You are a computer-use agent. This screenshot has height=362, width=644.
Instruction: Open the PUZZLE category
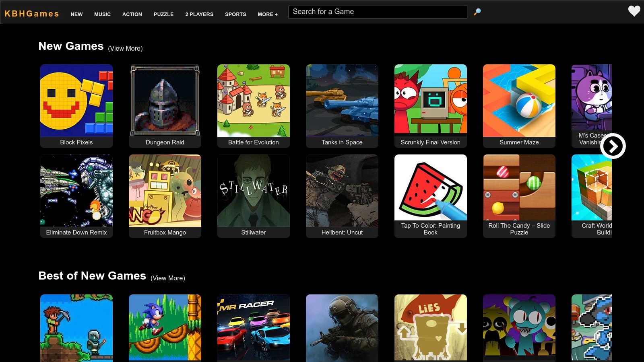pyautogui.click(x=163, y=14)
